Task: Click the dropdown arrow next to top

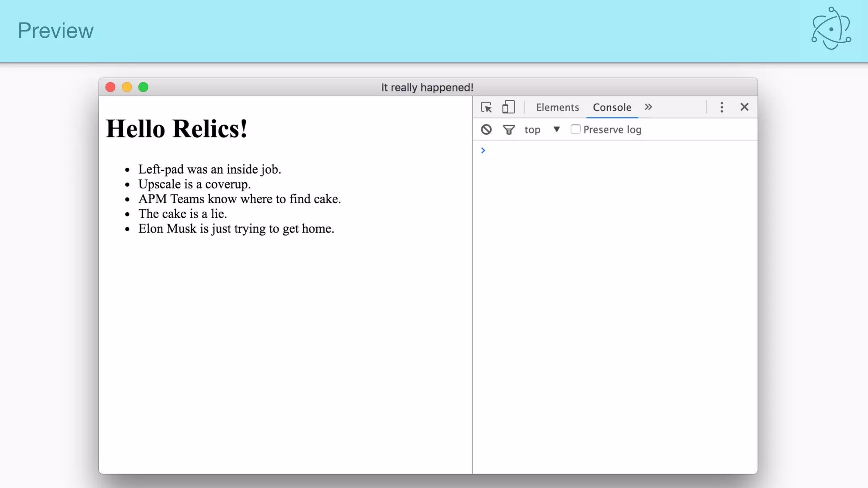Action: pos(556,130)
